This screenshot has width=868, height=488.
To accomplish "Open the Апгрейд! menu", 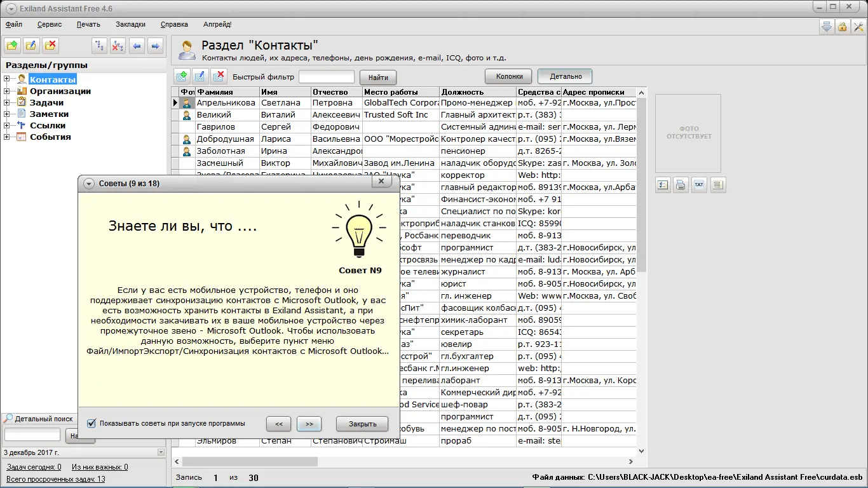I will click(x=217, y=24).
